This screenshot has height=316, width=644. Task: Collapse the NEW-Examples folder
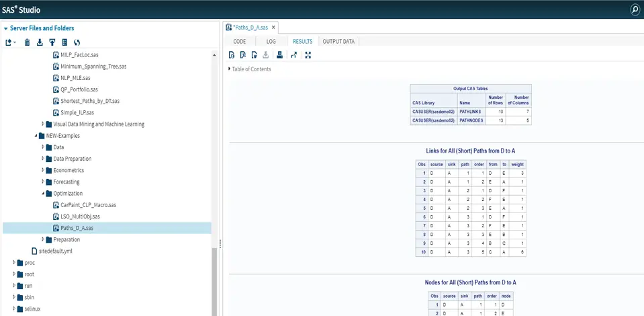pyautogui.click(x=36, y=135)
